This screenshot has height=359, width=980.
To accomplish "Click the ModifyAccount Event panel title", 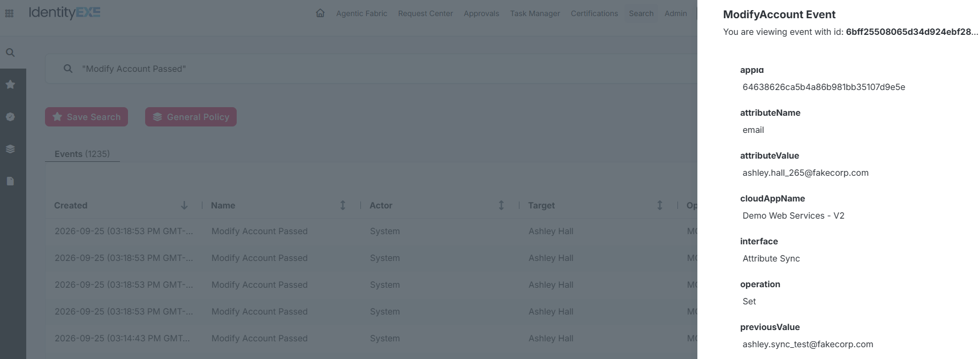I will (x=779, y=14).
